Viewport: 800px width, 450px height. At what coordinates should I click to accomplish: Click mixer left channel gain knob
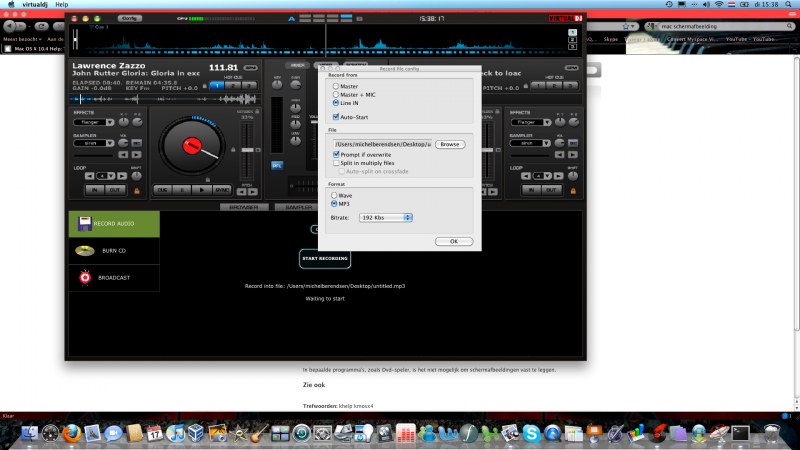point(295,86)
